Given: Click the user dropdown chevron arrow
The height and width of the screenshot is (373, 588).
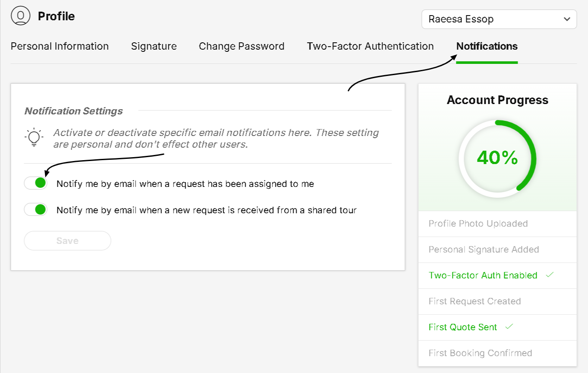Looking at the screenshot, I should [567, 19].
